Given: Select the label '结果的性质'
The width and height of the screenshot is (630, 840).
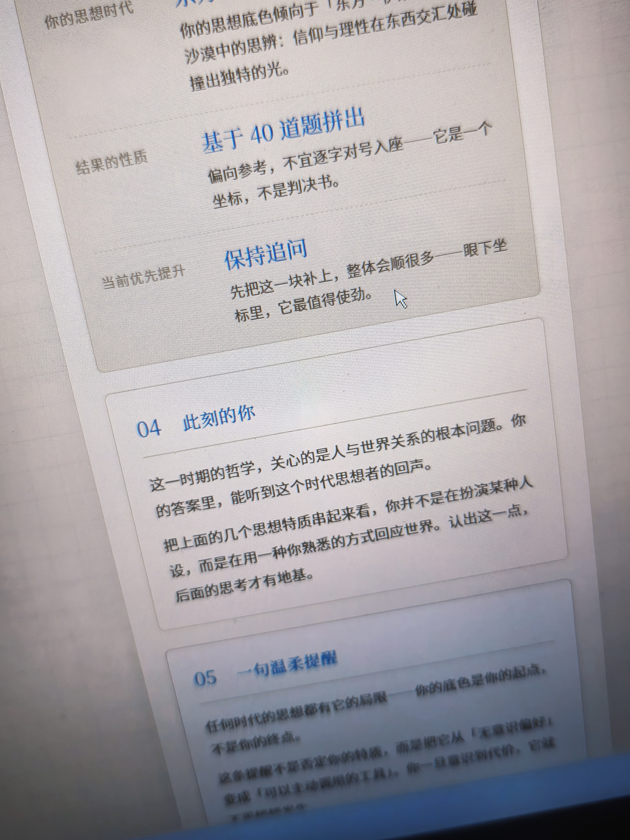Looking at the screenshot, I should [112, 163].
